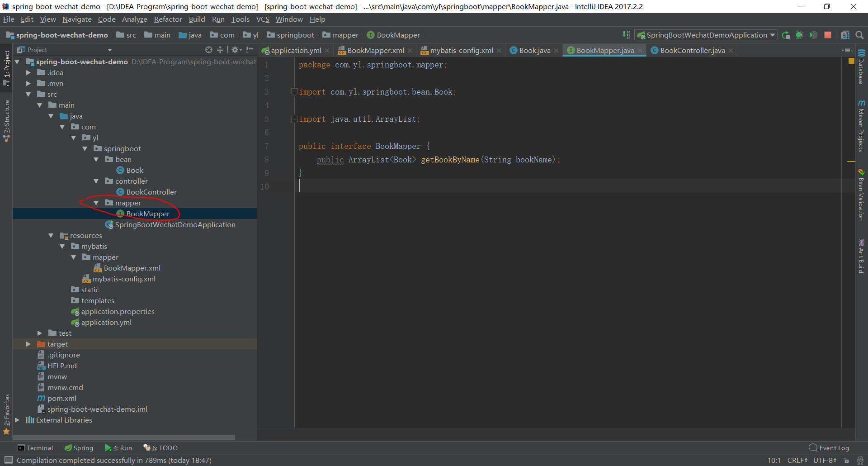Select SpringBootWechatDemoApplication in project tree
The width and height of the screenshot is (868, 466).
(170, 224)
